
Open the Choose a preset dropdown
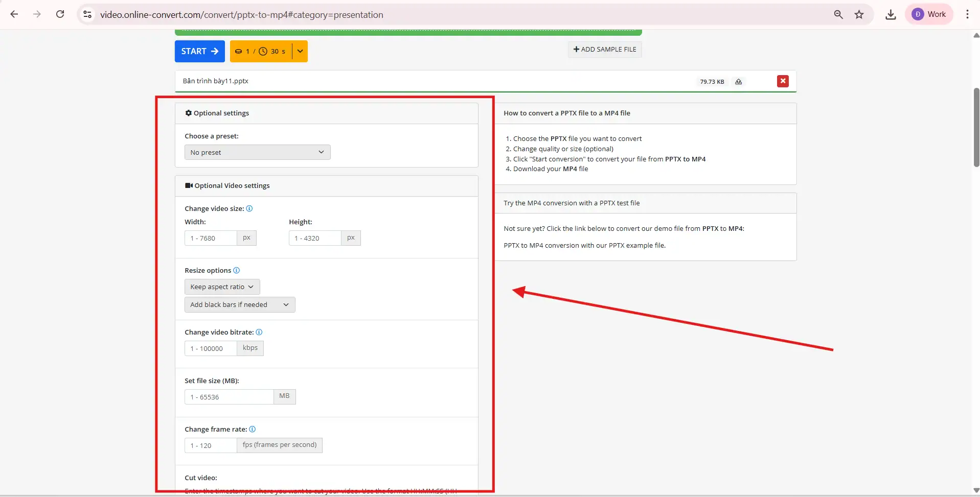point(257,152)
